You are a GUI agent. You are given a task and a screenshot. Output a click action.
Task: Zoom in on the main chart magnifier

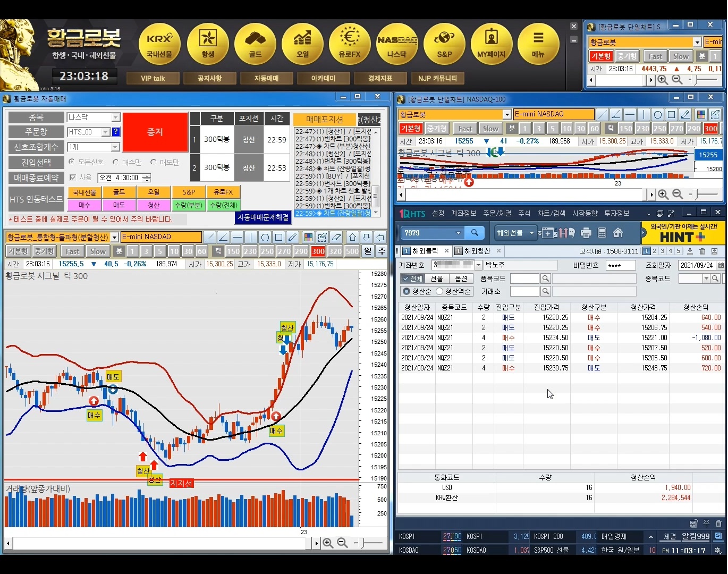point(328,543)
